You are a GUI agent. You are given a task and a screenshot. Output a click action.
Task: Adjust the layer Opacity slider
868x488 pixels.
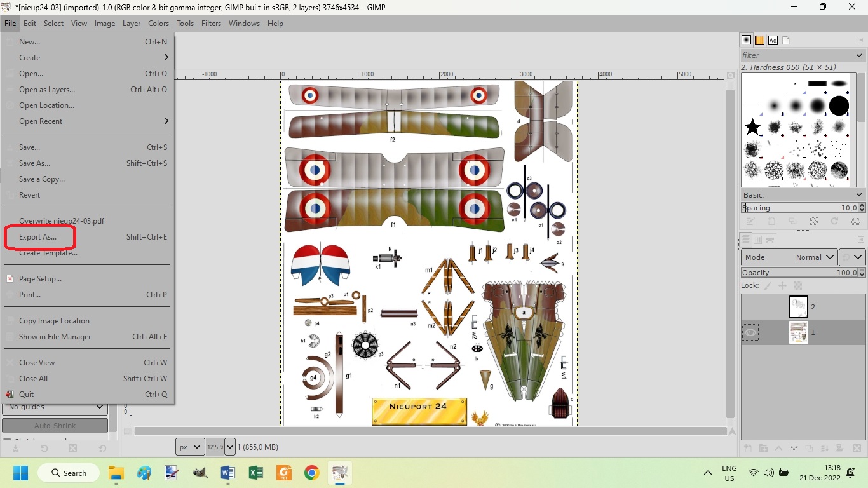pyautogui.click(x=799, y=273)
